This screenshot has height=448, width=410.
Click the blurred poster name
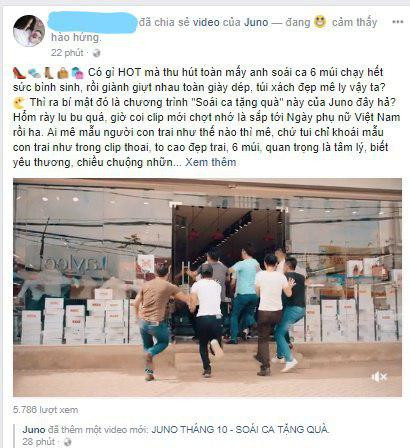coord(92,22)
